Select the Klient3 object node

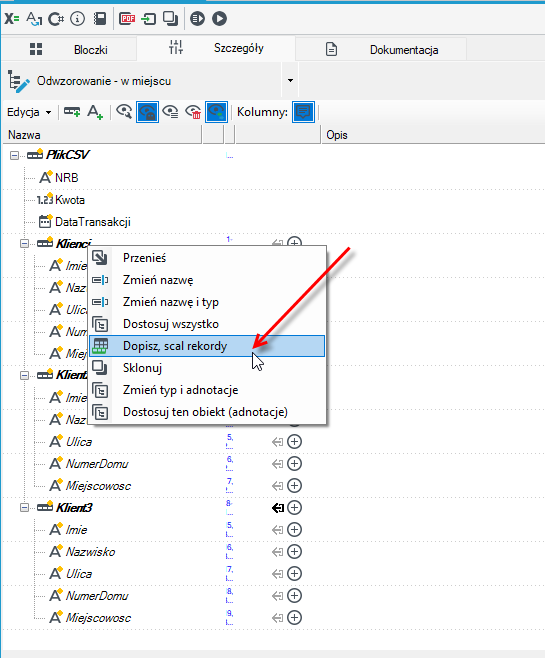coord(74,508)
